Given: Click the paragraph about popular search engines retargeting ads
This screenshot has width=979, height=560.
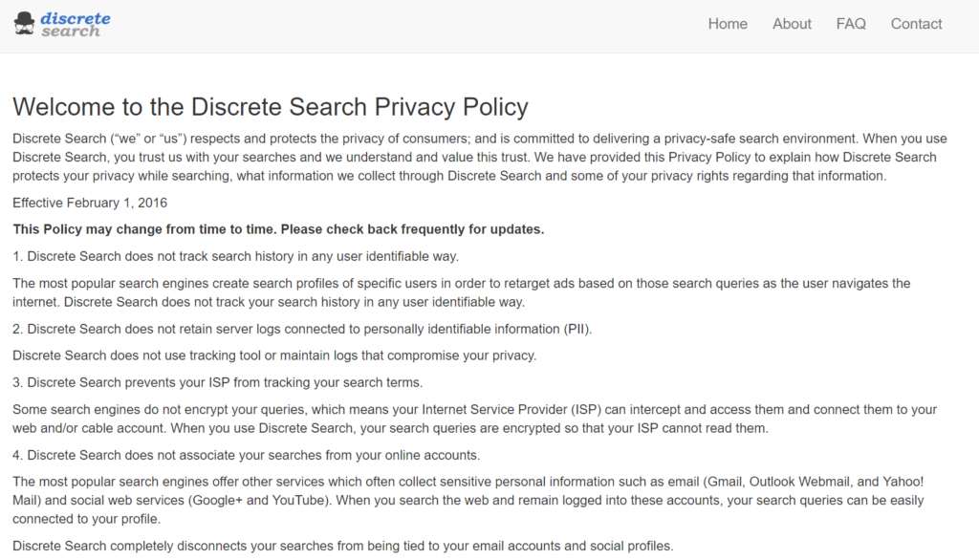Looking at the screenshot, I should (x=461, y=292).
